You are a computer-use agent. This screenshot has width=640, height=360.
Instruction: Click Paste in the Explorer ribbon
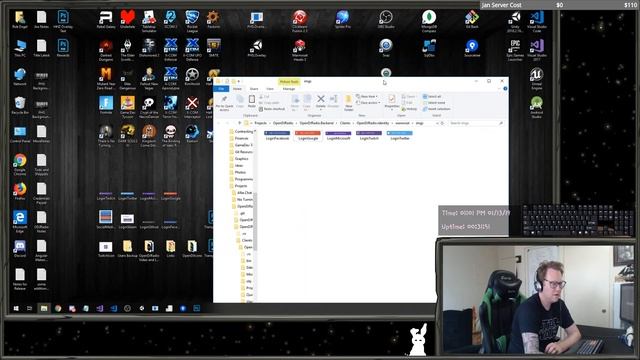(x=251, y=101)
